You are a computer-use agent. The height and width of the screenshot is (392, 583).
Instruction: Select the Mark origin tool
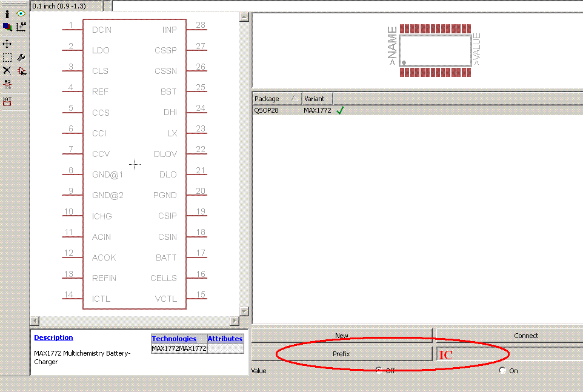point(21,27)
